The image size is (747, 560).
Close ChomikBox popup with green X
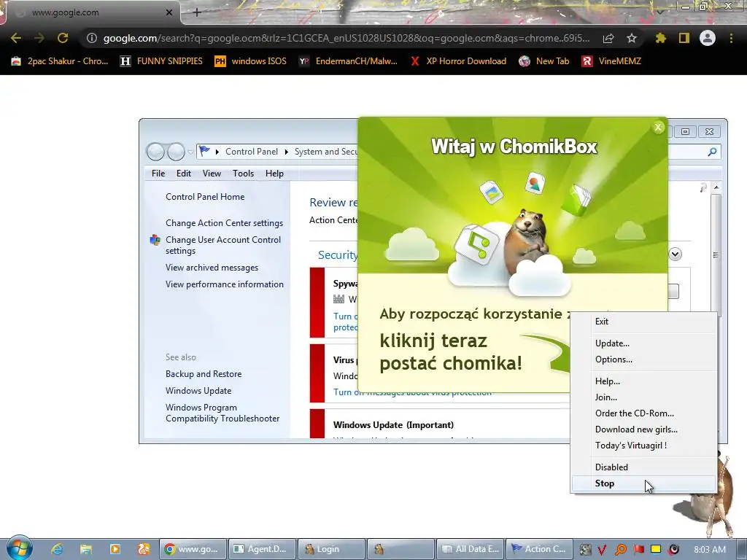click(658, 127)
